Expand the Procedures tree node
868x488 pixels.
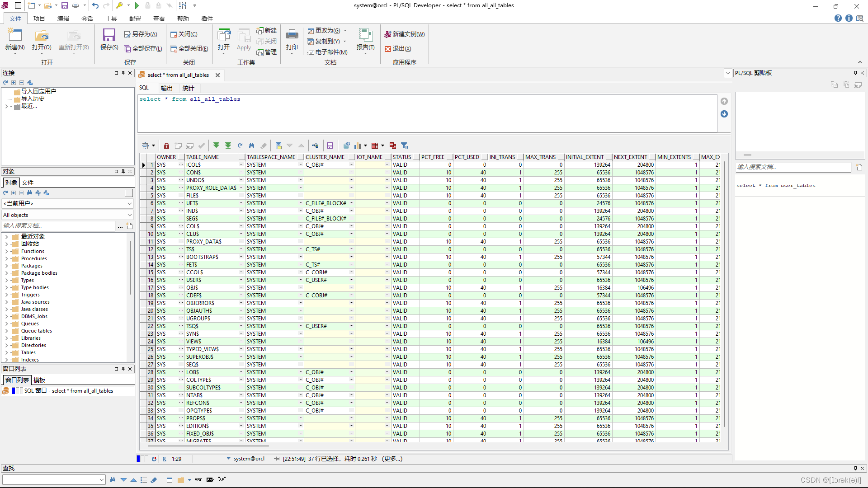[6, 258]
